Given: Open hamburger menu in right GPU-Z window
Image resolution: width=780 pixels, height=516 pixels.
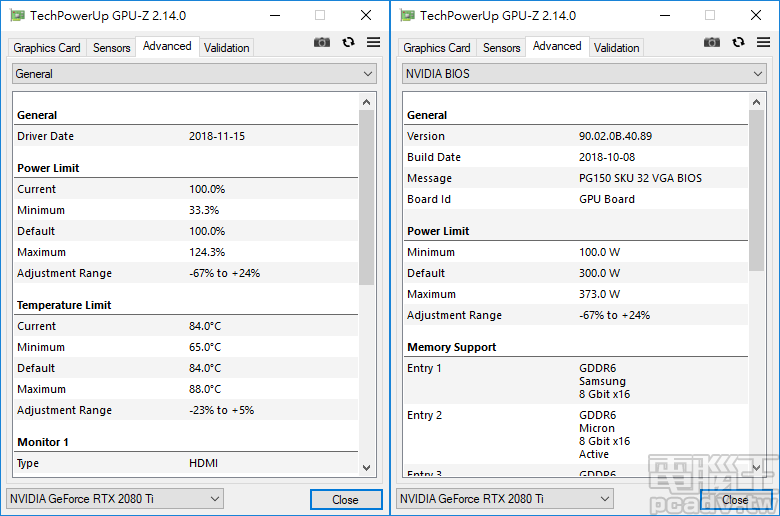Looking at the screenshot, I should [764, 42].
